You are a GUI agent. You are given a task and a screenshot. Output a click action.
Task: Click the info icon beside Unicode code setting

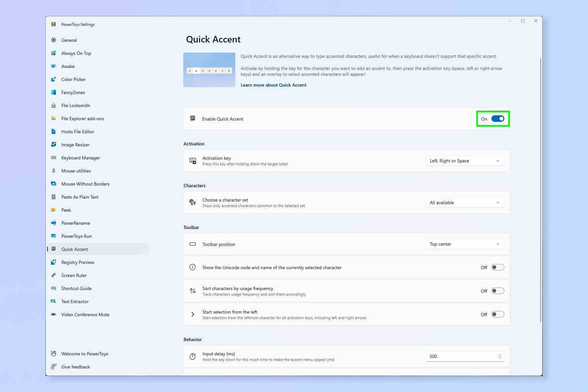coord(193,267)
